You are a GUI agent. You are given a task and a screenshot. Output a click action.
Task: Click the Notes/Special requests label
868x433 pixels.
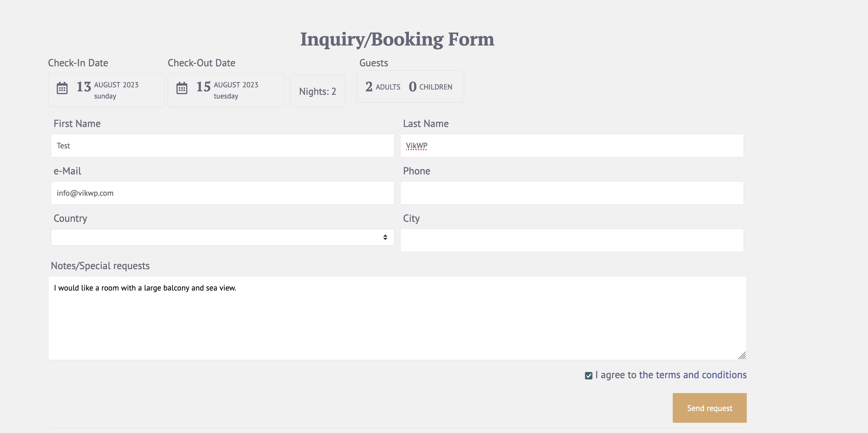pyautogui.click(x=100, y=266)
